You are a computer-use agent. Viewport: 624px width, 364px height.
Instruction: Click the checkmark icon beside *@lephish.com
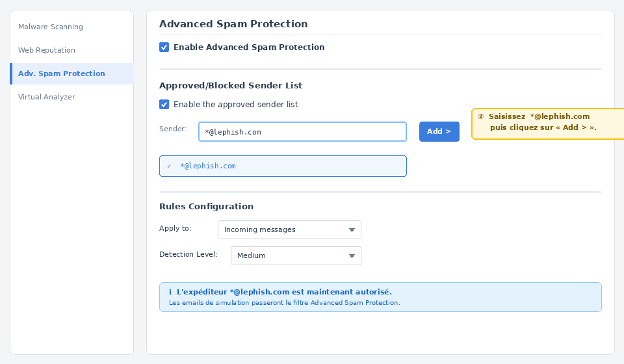click(x=169, y=166)
